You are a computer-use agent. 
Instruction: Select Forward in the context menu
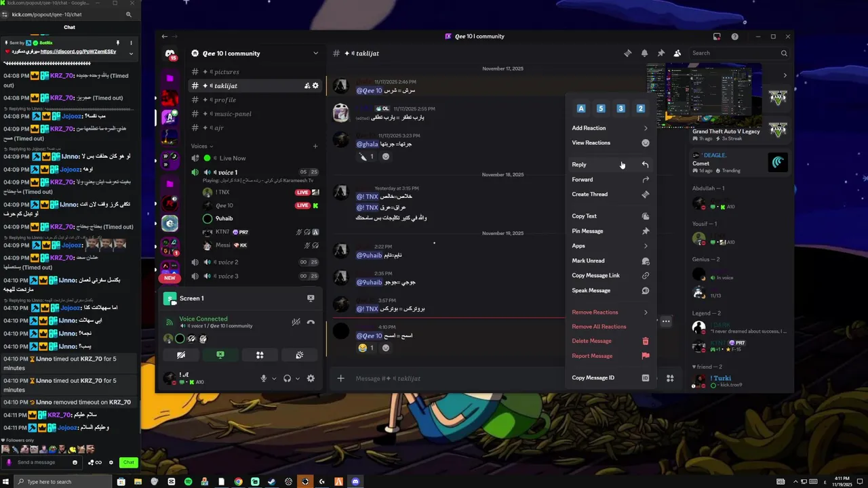click(x=610, y=180)
